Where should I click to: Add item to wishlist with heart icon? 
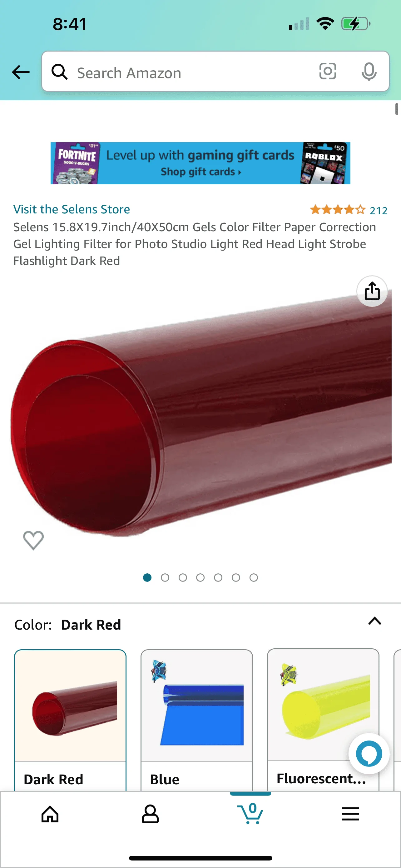pos(33,540)
